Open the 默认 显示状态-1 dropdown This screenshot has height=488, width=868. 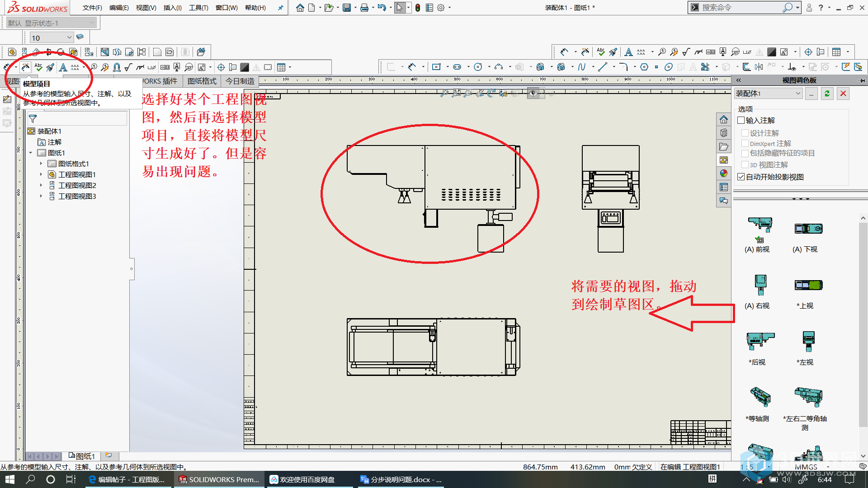(x=51, y=23)
